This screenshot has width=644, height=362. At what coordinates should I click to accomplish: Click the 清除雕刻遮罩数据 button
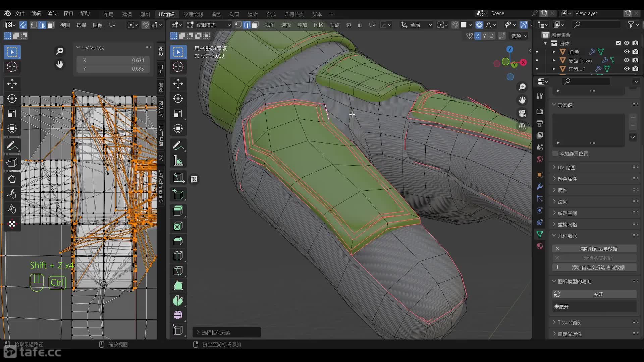coord(594,249)
